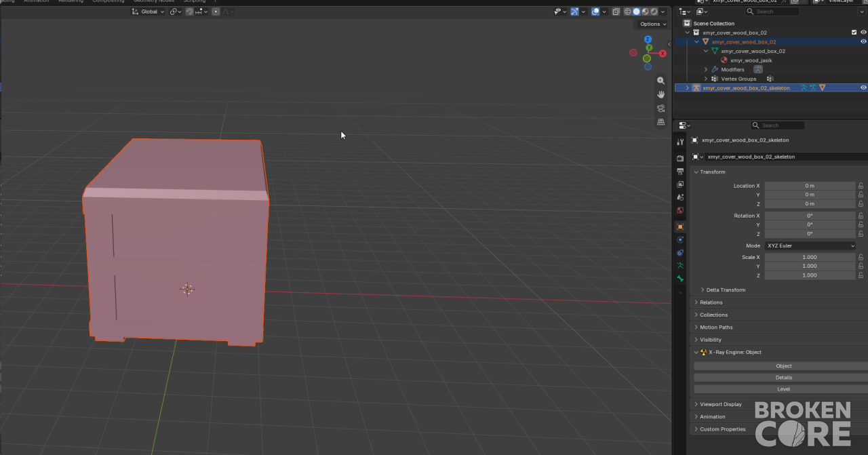Hide xmyr_cover_wood_box_02_skeleton with its eye icon
The width and height of the screenshot is (868, 455).
point(863,87)
